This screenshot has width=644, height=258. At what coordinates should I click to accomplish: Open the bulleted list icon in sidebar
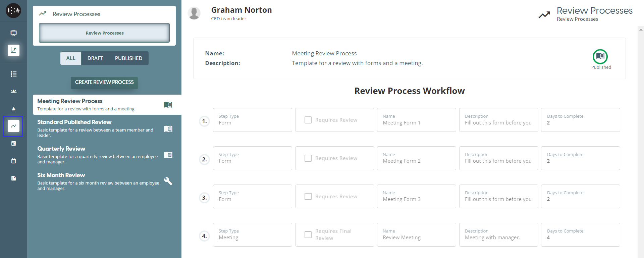click(x=13, y=74)
